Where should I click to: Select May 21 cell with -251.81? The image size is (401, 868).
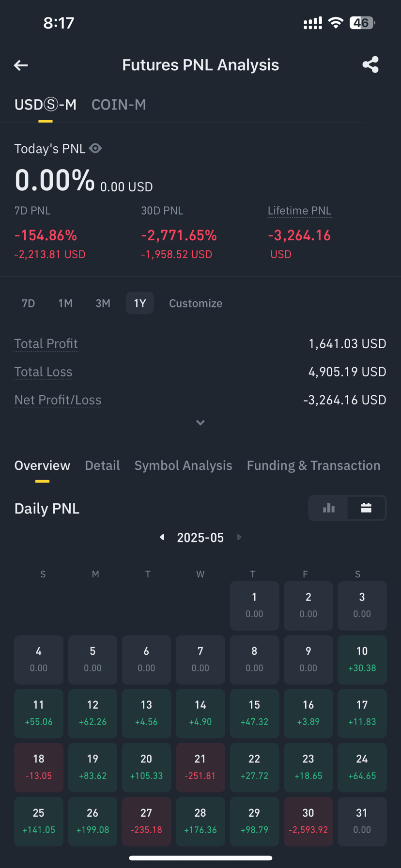[200, 767]
